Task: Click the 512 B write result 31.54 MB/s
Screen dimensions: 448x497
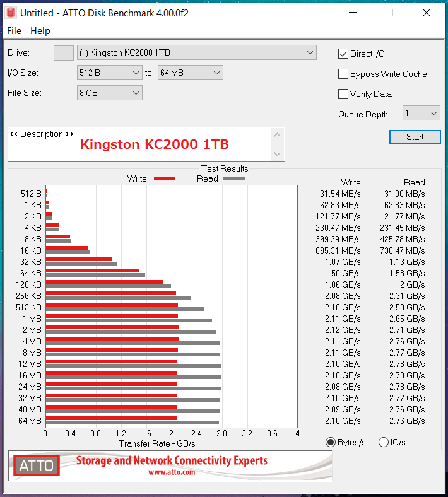Action: click(340, 194)
